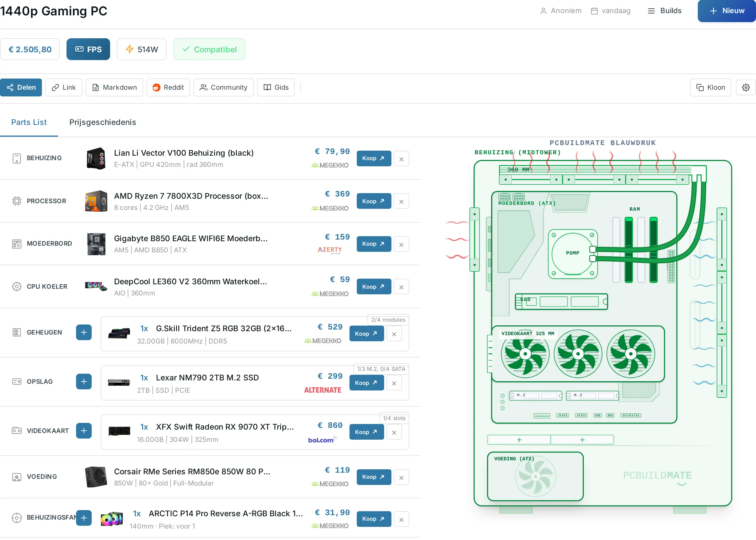Remove the Corsair RM850e power supply
756x540 pixels.
coord(401,477)
